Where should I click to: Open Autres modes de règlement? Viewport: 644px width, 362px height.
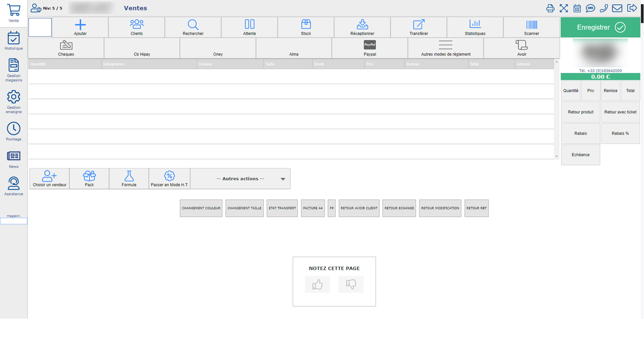tap(446, 48)
